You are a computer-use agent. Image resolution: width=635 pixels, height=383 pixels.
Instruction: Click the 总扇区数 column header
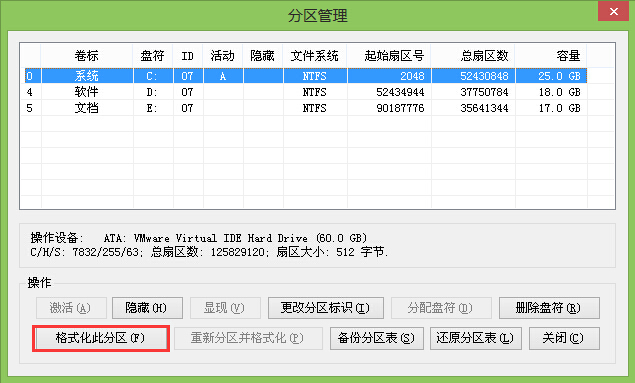(x=473, y=55)
